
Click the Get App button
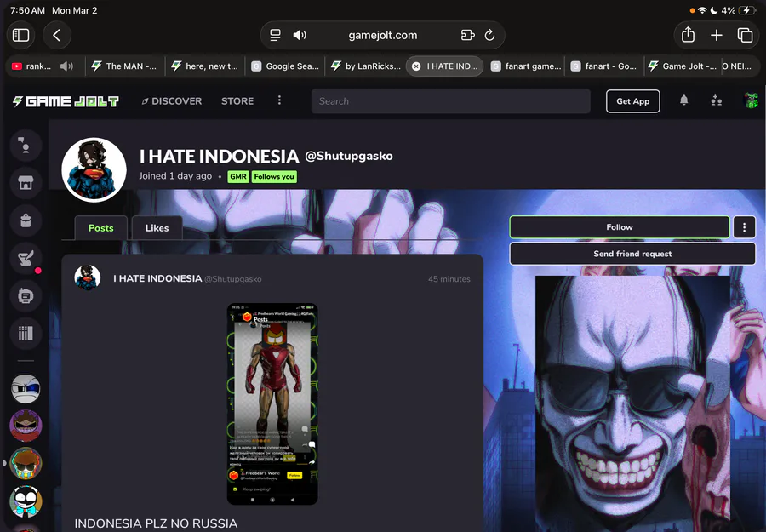pos(632,101)
